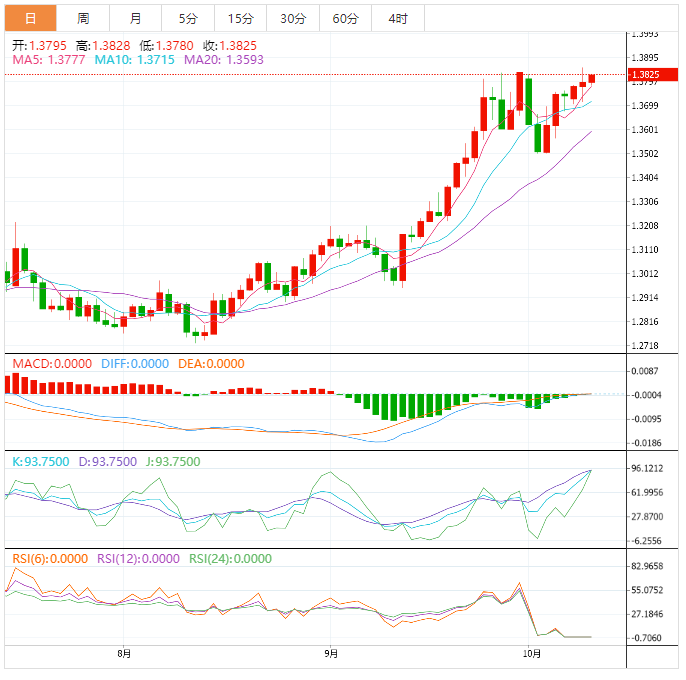Click the current price tag 1.3825

click(x=653, y=75)
